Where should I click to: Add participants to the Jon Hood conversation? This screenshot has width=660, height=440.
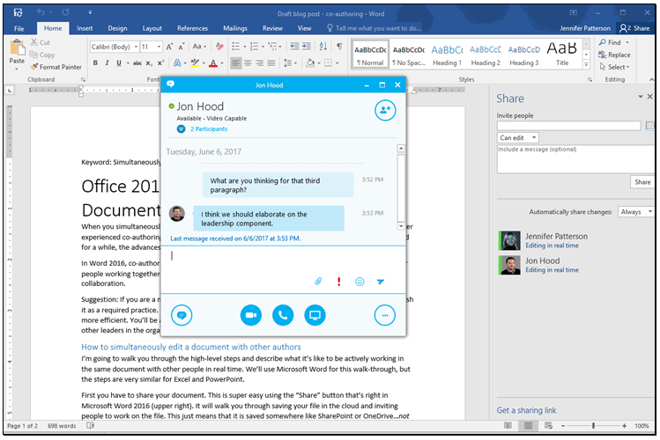tap(385, 110)
